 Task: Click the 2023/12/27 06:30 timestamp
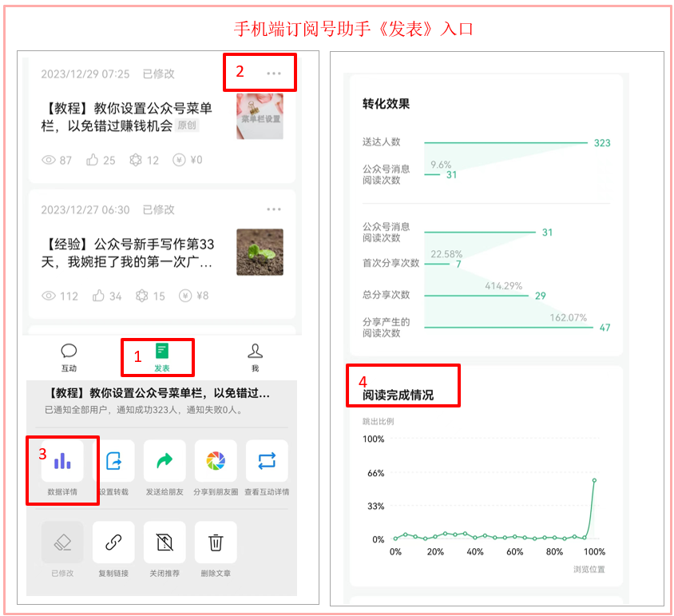[x=85, y=210]
